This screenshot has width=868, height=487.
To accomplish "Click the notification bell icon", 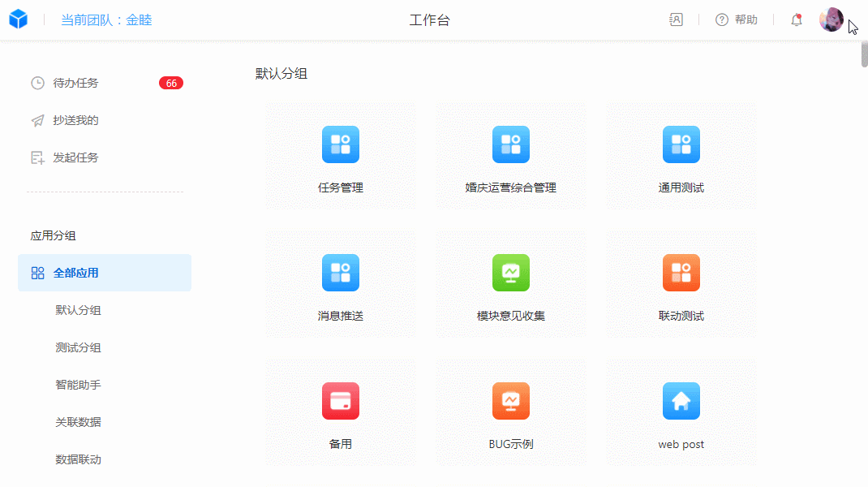I will point(797,20).
